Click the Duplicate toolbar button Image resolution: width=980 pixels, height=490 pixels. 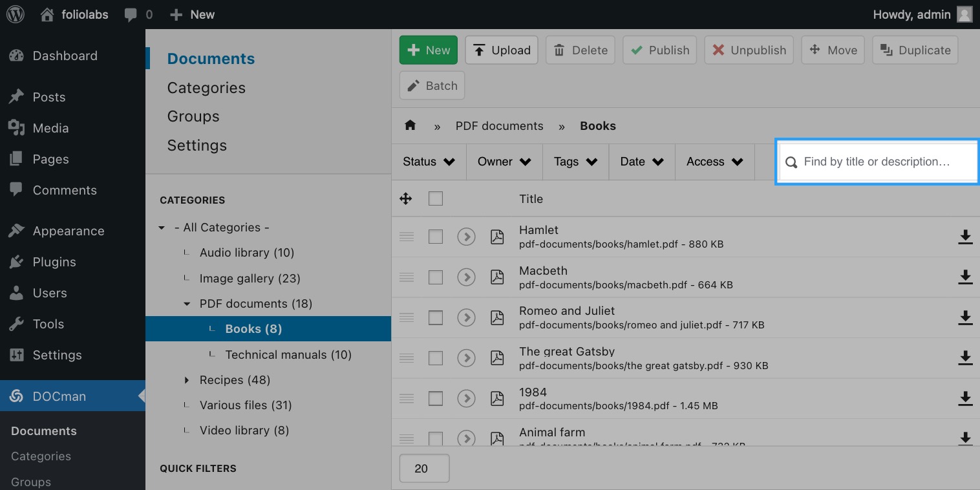tap(915, 50)
